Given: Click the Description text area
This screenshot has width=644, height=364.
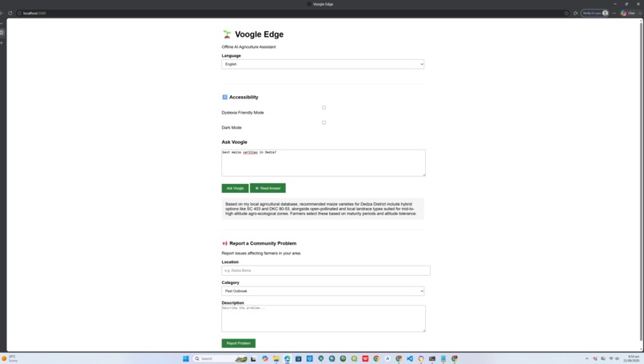Looking at the screenshot, I should pyautogui.click(x=324, y=318).
